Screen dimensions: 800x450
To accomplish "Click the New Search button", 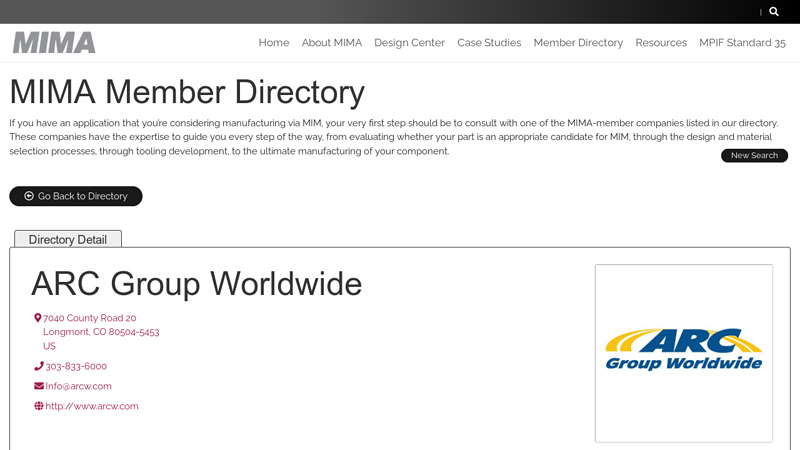I will point(754,156).
